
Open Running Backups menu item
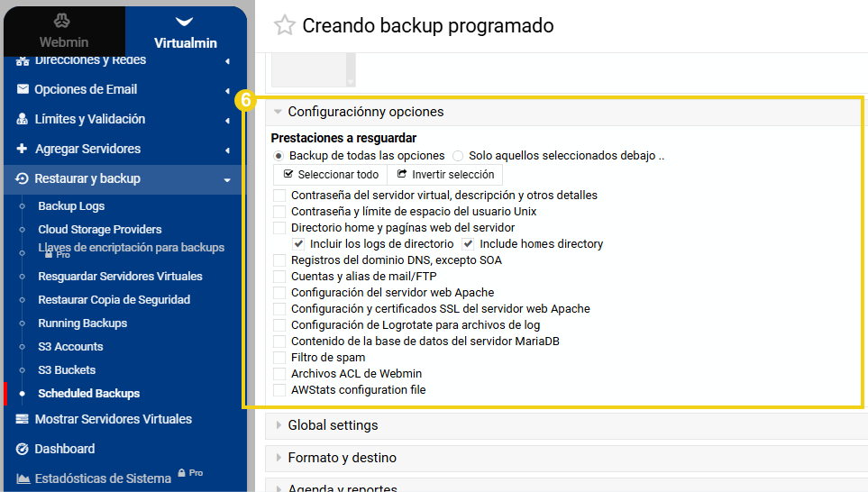point(83,323)
